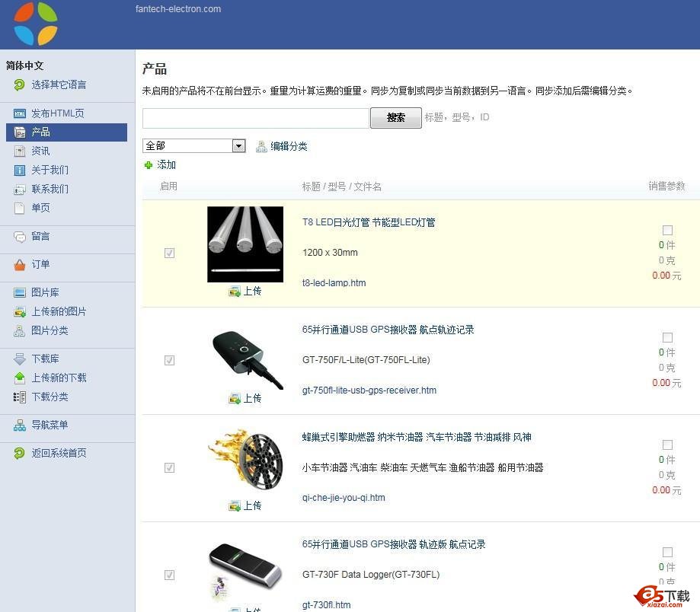Click the 联系我们 contact icon
Image resolution: width=700 pixels, height=612 pixels.
[x=19, y=189]
